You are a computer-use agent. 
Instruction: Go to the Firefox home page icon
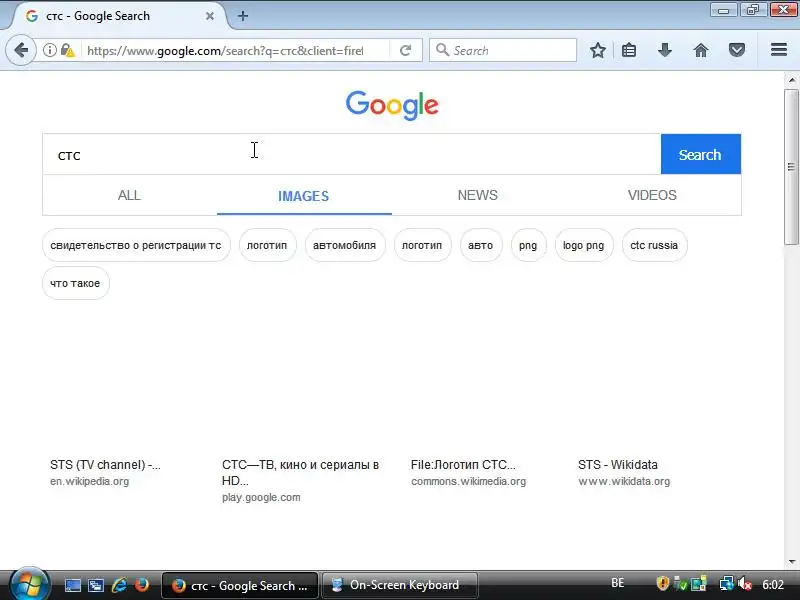(701, 50)
